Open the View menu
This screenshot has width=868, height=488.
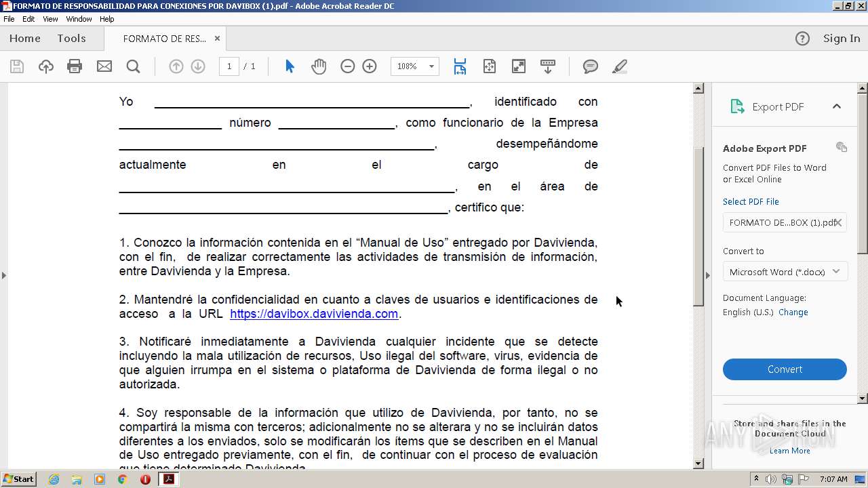tap(50, 19)
